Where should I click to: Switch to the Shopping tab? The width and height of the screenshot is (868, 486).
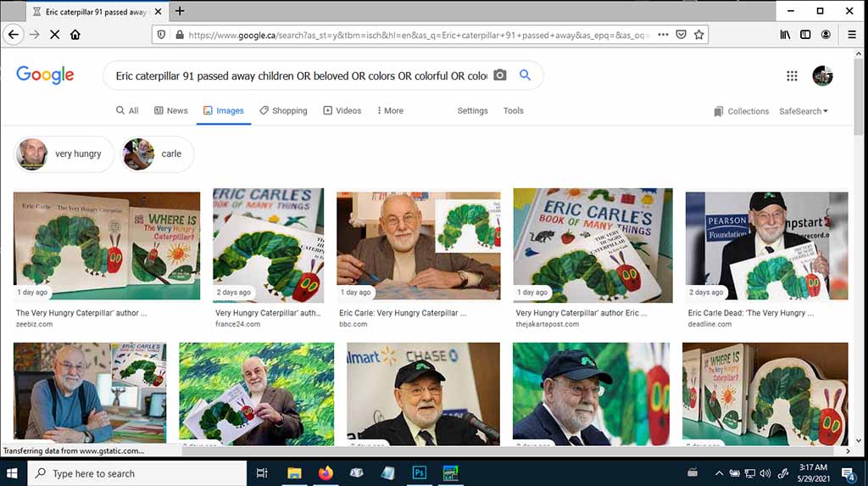click(x=283, y=111)
